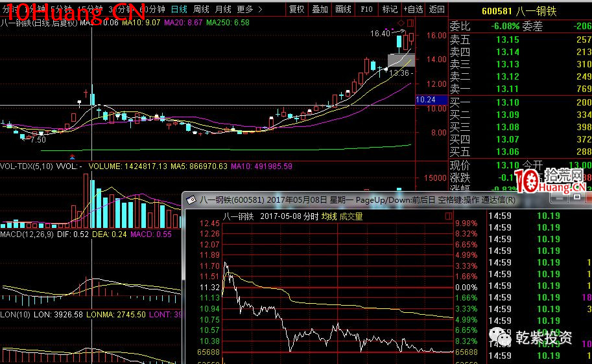Viewport: 592px width, 364px height.
Task: Click the LONMA: 2745.50 value
Action: (116, 315)
